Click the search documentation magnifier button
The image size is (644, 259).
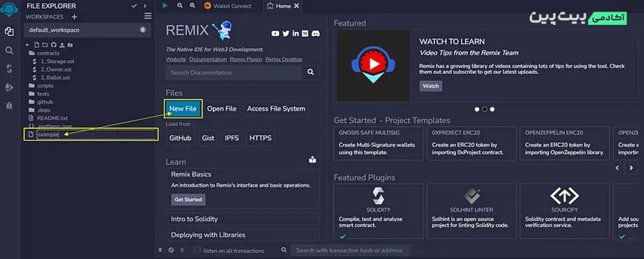311,72
